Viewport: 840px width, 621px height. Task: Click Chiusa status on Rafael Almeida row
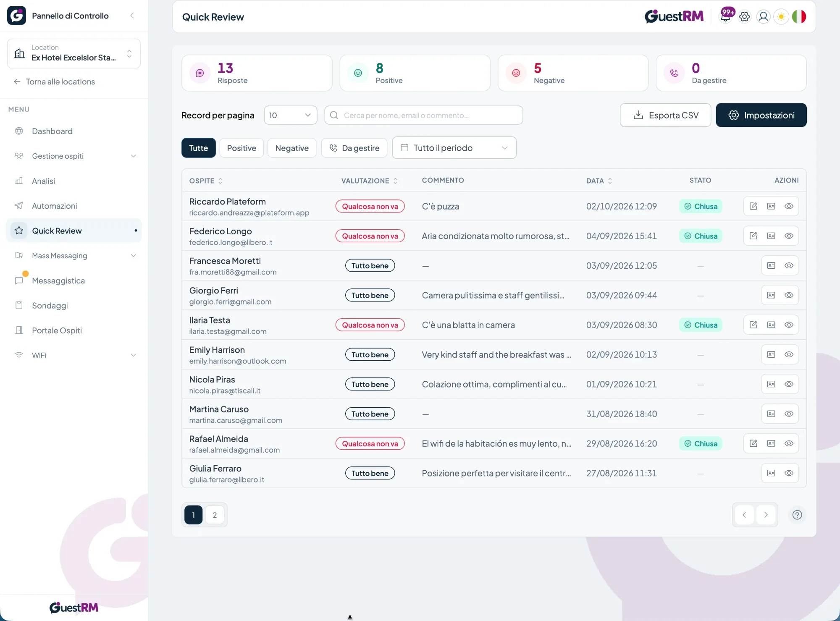[701, 443]
